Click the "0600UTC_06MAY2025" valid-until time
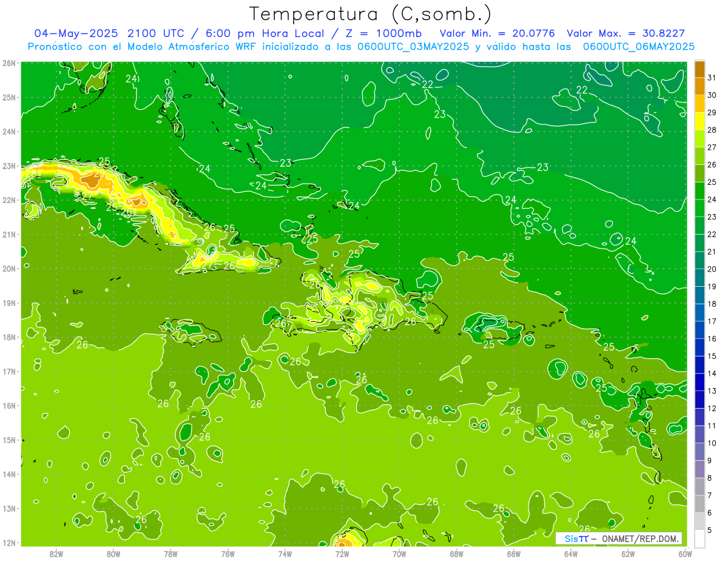Viewport: 728px width, 562px height. point(639,46)
